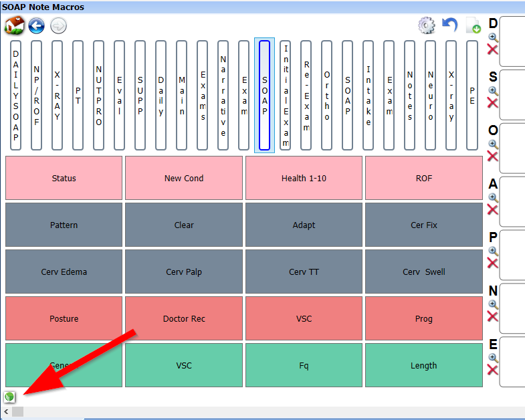The image size is (525, 420).
Task: Click the pink Health 1-10 macro button
Action: point(304,179)
